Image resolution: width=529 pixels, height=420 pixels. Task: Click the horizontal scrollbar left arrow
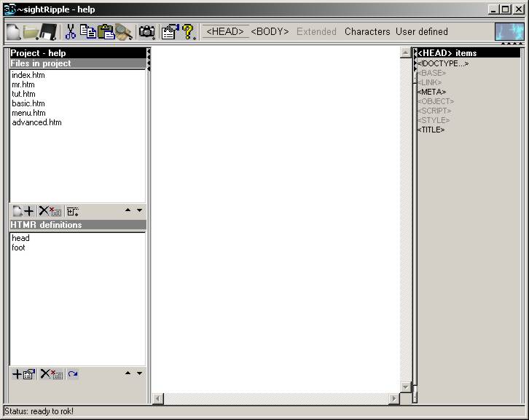click(x=158, y=399)
